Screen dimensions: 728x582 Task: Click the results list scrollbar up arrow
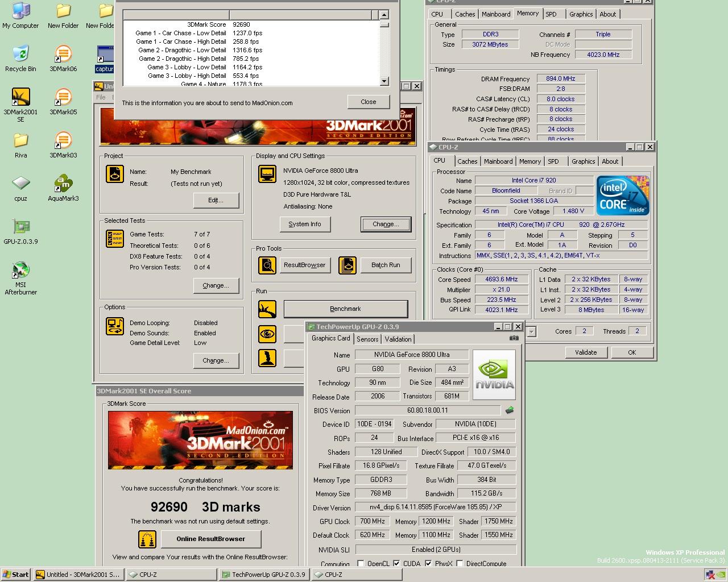[x=384, y=15]
